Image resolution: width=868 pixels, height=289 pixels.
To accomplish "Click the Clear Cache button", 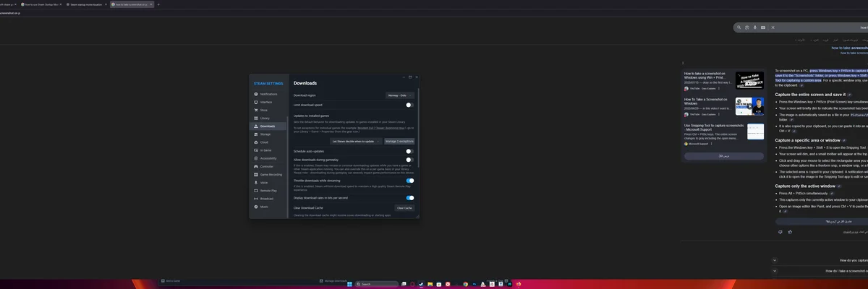I will click(x=404, y=208).
